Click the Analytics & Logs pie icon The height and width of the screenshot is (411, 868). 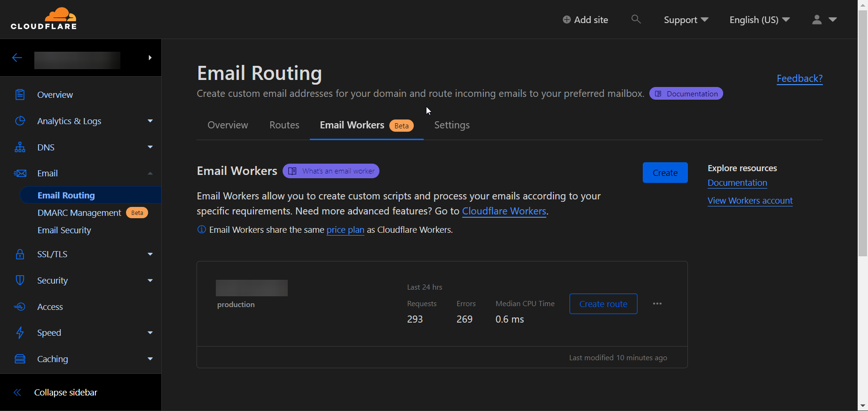tap(20, 121)
